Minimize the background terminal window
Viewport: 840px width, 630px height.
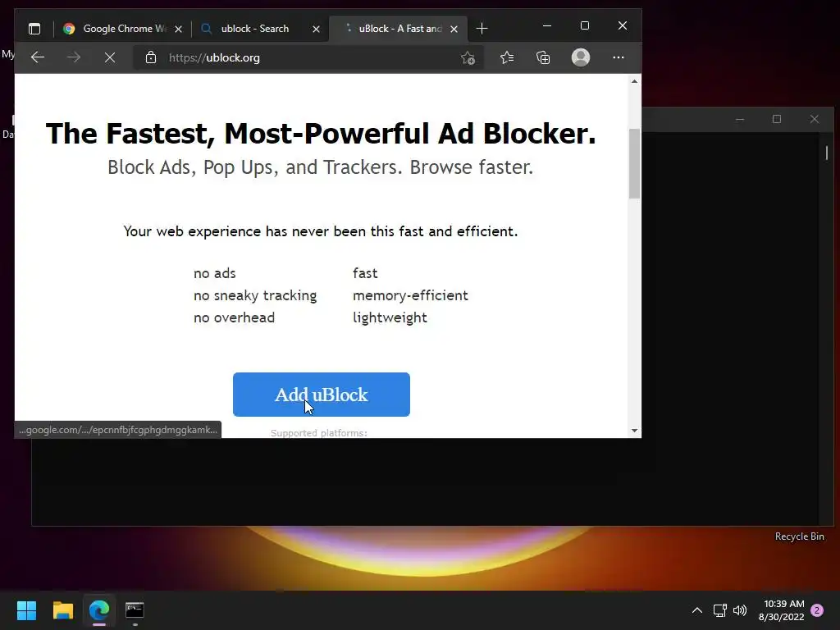[740, 119]
